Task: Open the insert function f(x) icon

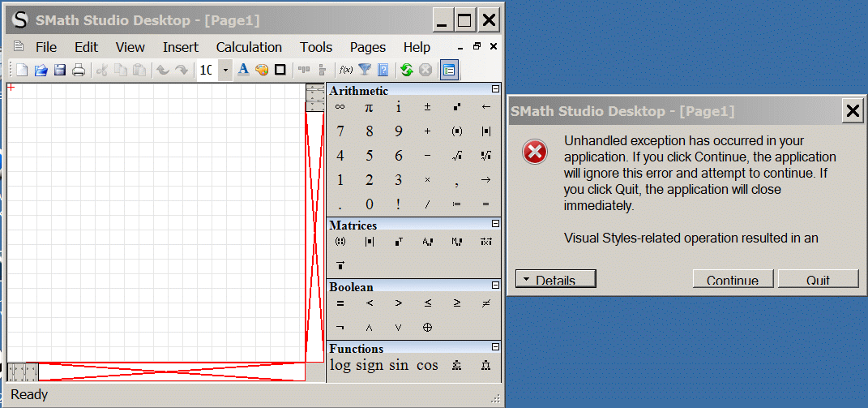Action: pyautogui.click(x=346, y=71)
